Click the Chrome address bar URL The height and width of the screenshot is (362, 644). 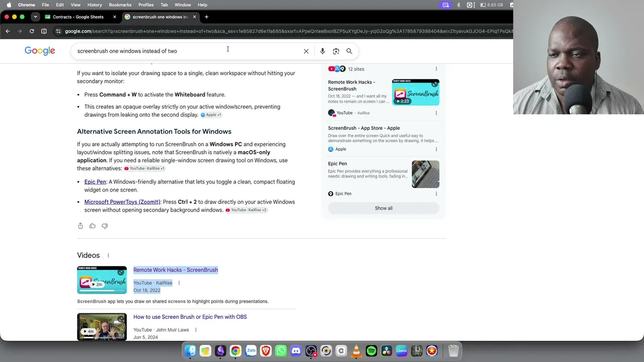click(288, 31)
